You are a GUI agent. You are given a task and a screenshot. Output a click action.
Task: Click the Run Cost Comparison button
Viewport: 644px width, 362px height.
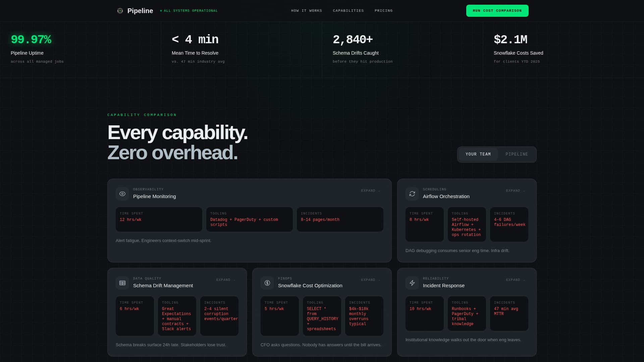pos(497,11)
